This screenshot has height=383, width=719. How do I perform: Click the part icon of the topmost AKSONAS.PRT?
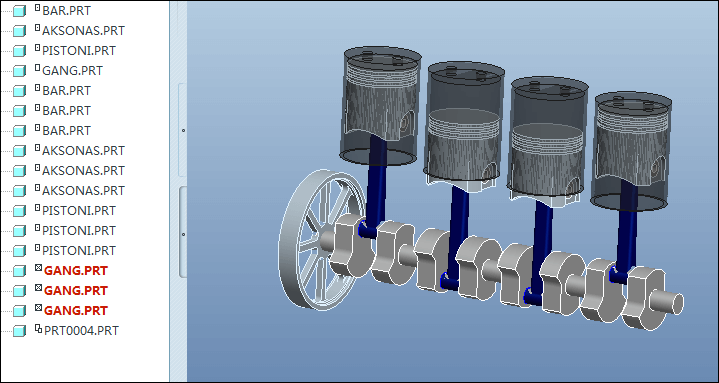tap(19, 31)
